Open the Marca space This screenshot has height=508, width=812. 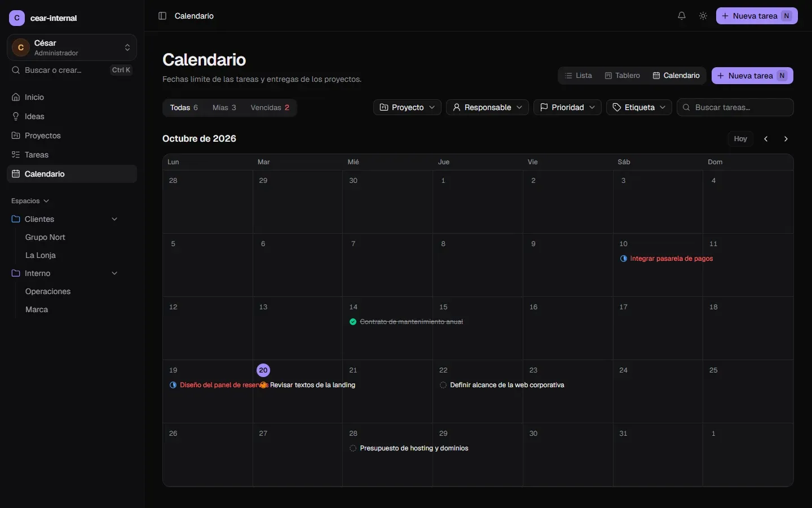[37, 309]
